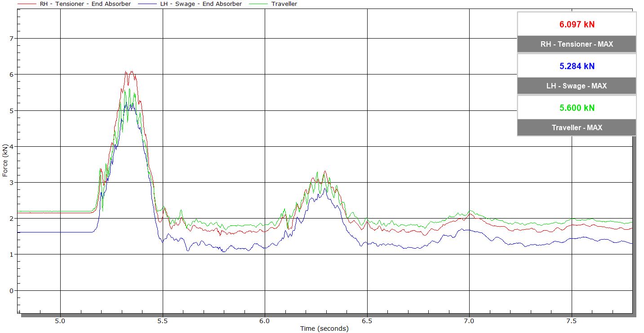The image size is (644, 333).
Task: Select the RH - Tensioner - MAX header bar
Action: point(577,44)
